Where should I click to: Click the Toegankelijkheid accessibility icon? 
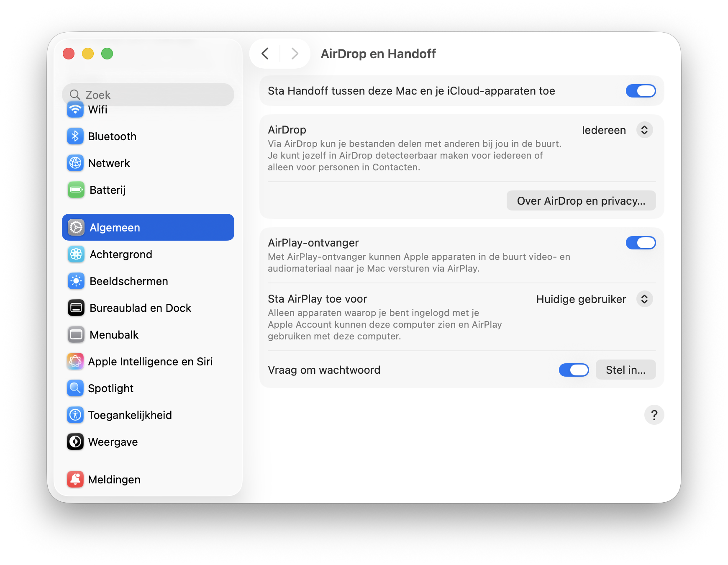pyautogui.click(x=75, y=415)
